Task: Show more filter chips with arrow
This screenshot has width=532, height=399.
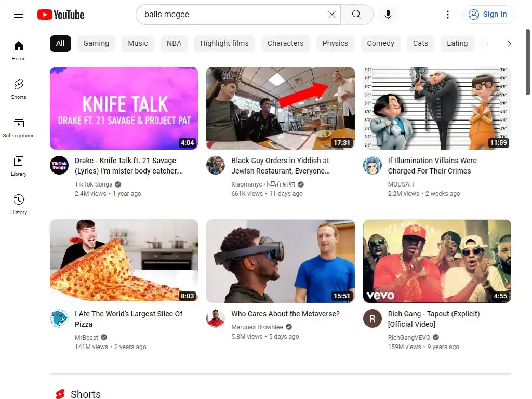Action: point(509,44)
